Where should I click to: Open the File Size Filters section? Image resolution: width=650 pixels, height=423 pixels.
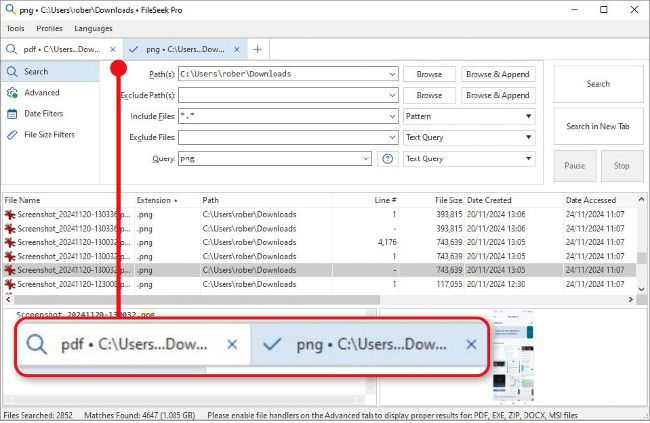(x=49, y=135)
